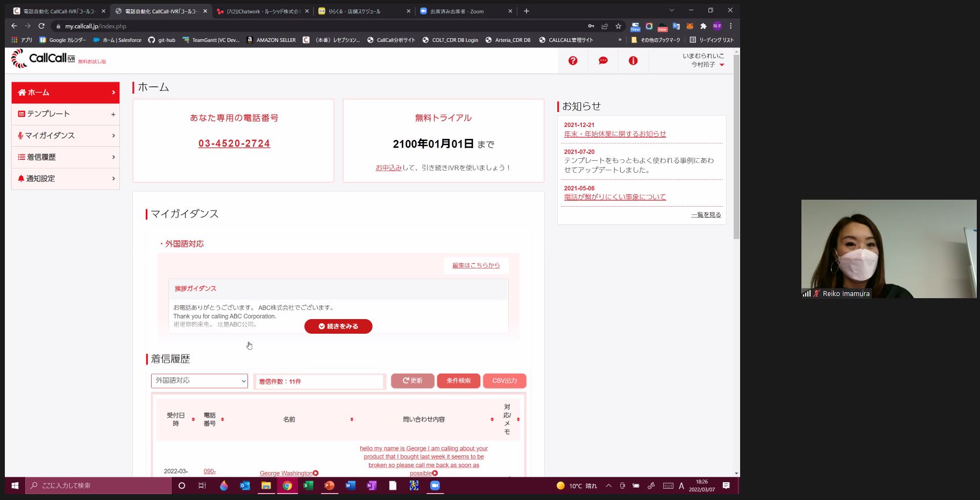Click the phone number 03-4520-2724 link
The height and width of the screenshot is (500, 980).
coord(235,144)
